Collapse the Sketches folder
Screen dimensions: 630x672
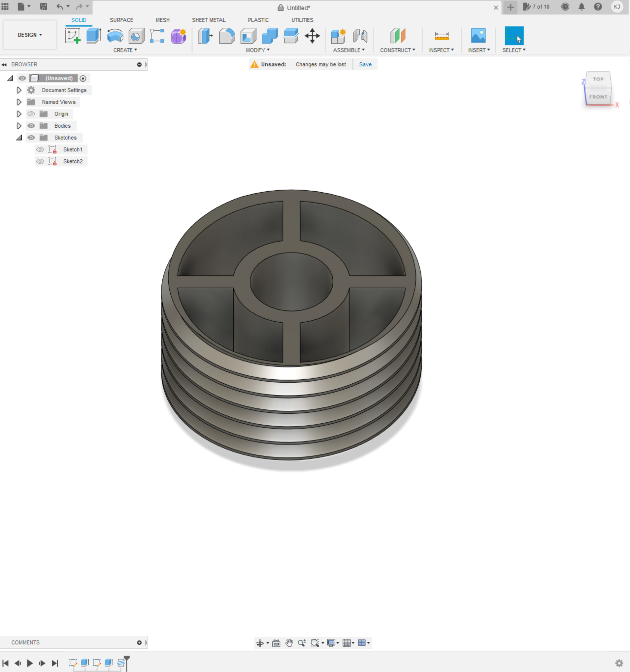[19, 138]
